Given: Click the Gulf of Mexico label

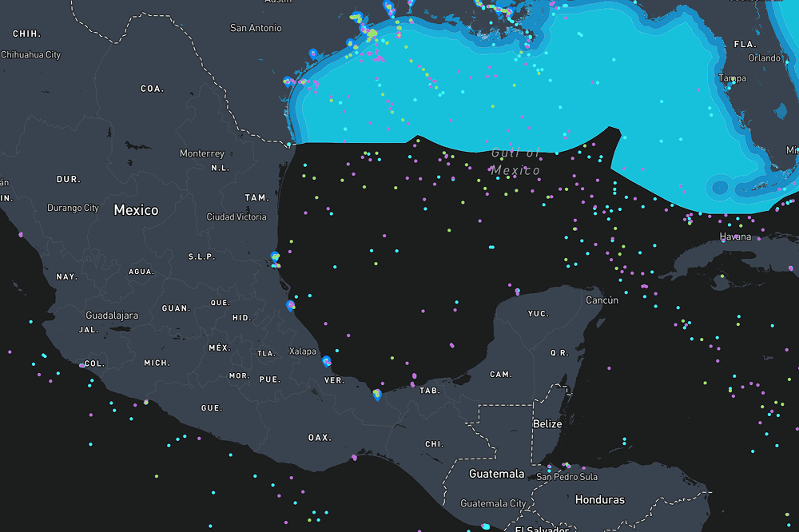Looking at the screenshot, I should [516, 161].
